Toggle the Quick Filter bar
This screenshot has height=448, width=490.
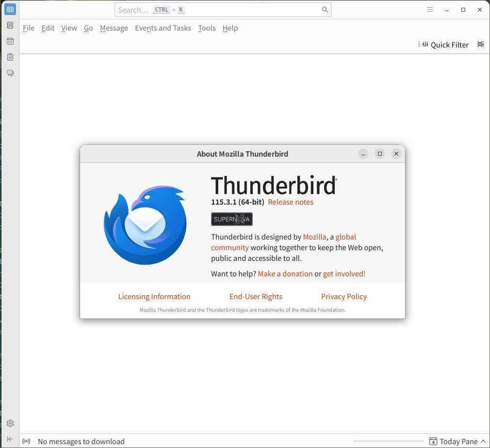pos(444,45)
